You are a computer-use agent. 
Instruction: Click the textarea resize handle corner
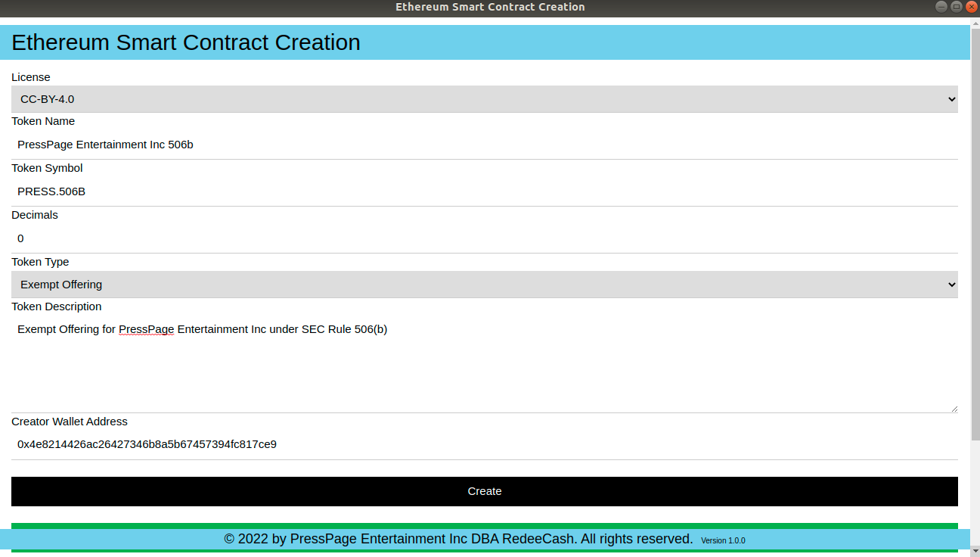[954, 407]
